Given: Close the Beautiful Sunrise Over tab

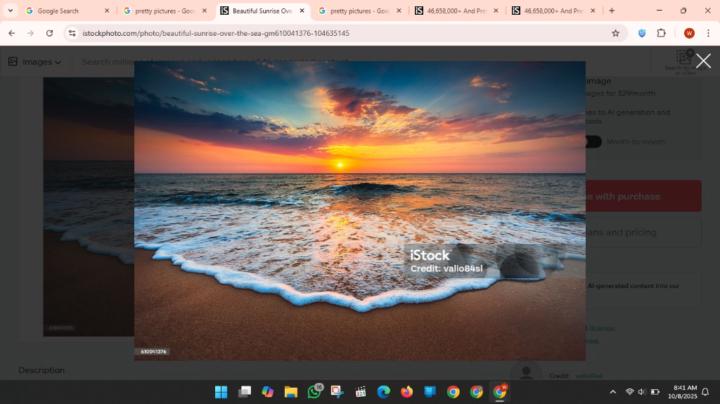Looking at the screenshot, I should (x=302, y=11).
